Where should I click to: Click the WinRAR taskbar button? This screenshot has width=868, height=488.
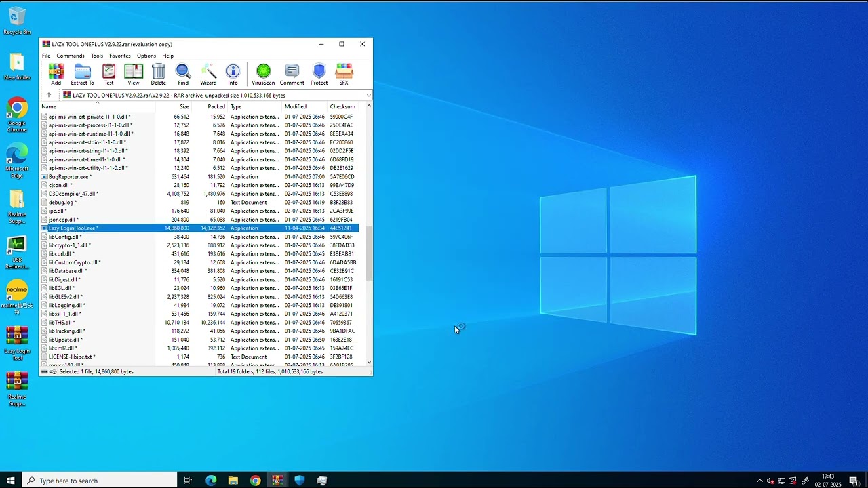click(x=277, y=481)
